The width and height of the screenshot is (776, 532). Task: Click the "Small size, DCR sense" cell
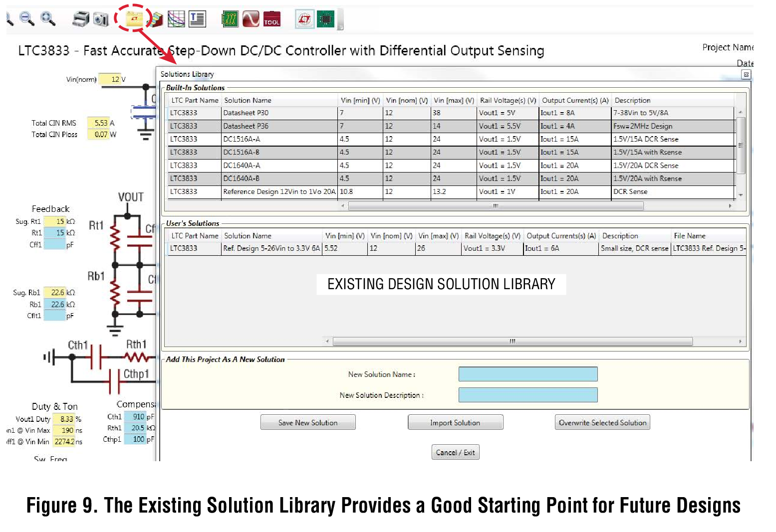635,248
